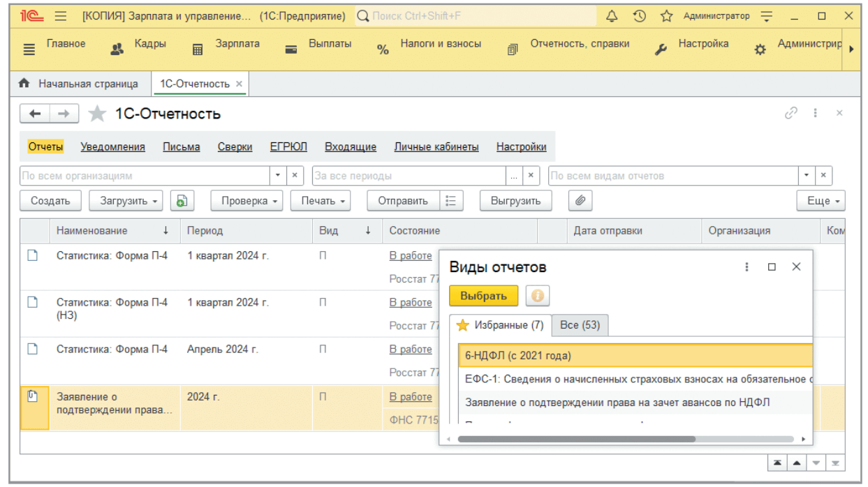Viewport: 868px width, 487px height.
Task: Click the notifications bell icon
Action: point(612,15)
